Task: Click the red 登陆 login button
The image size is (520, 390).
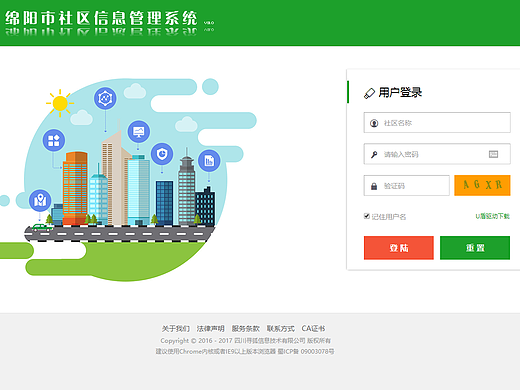Action: pyautogui.click(x=399, y=248)
